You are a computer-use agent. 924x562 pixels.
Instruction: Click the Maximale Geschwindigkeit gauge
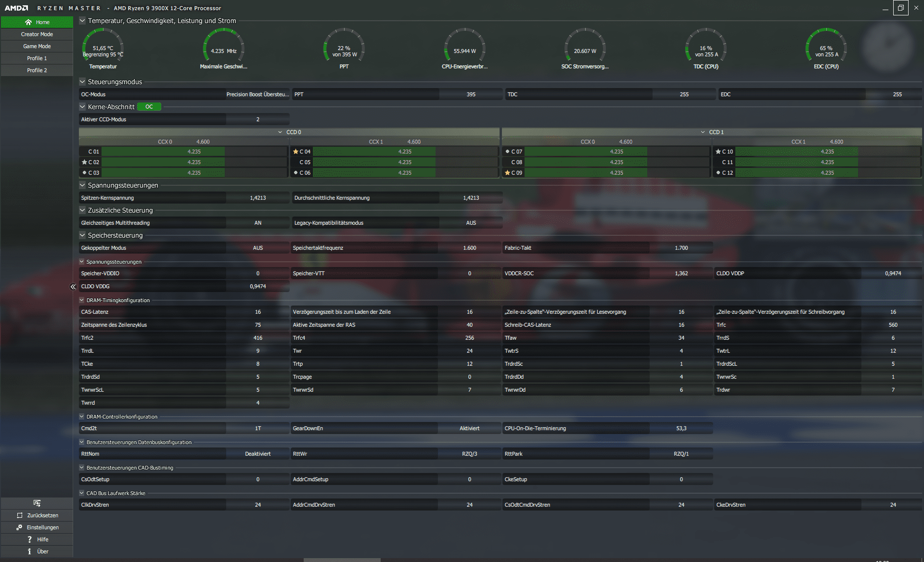click(x=224, y=49)
